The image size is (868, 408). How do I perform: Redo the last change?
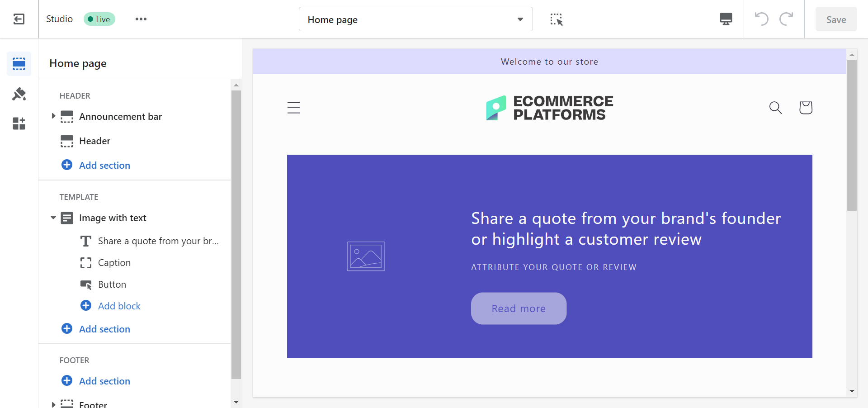[787, 19]
